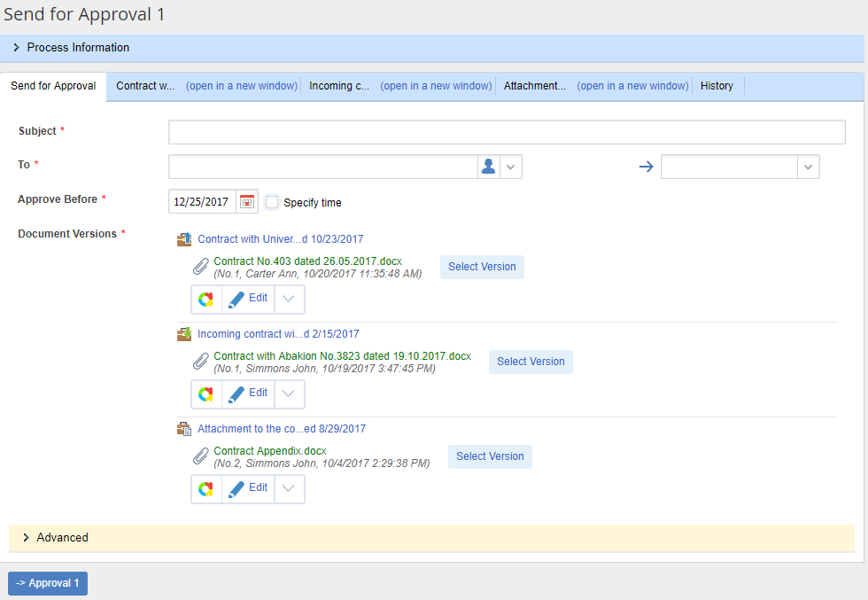Open Contract with Univer... document link
Viewport: 868px width, 600px height.
click(280, 239)
